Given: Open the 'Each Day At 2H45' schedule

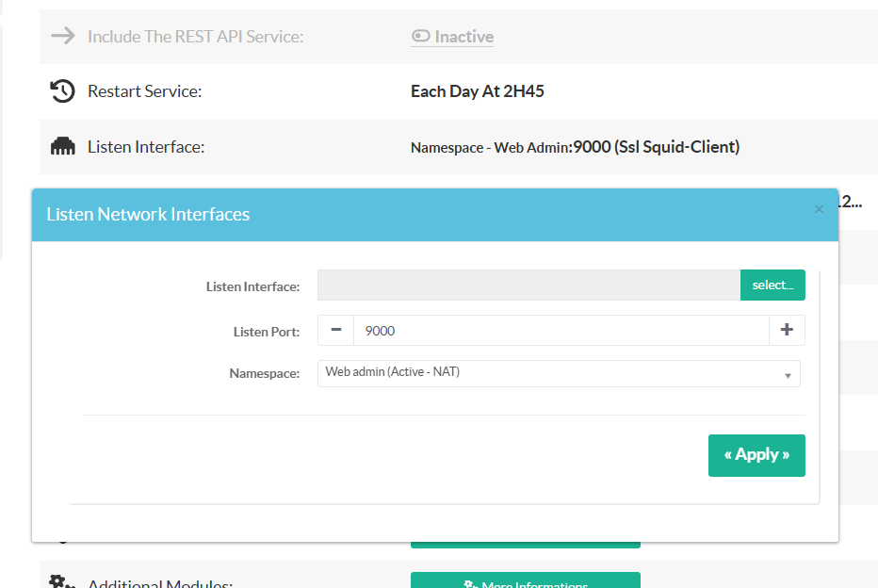Looking at the screenshot, I should click(x=478, y=91).
